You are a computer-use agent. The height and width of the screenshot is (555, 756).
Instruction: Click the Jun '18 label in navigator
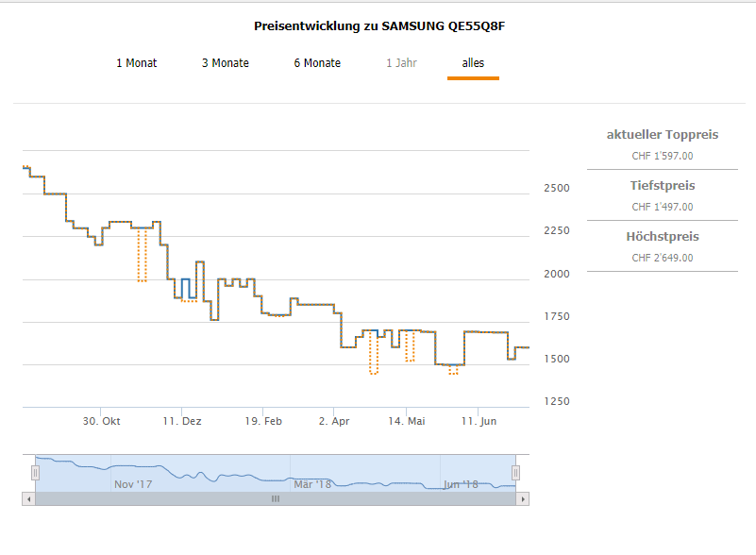(461, 484)
